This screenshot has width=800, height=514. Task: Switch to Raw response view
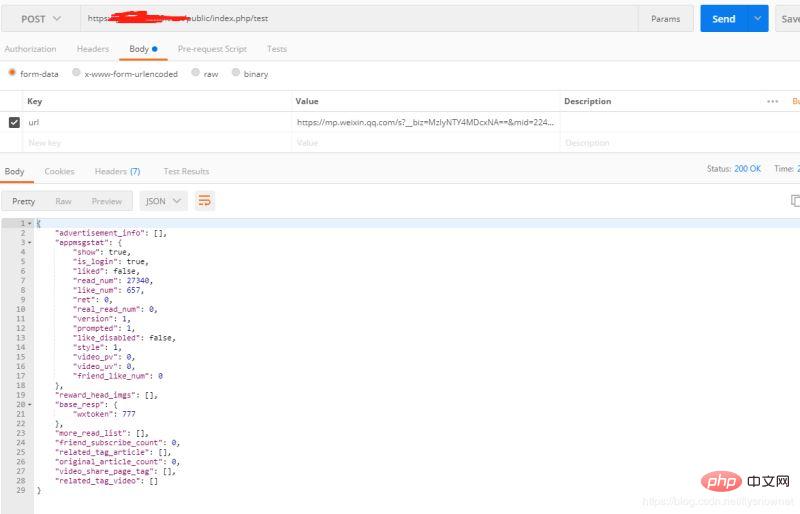point(63,201)
